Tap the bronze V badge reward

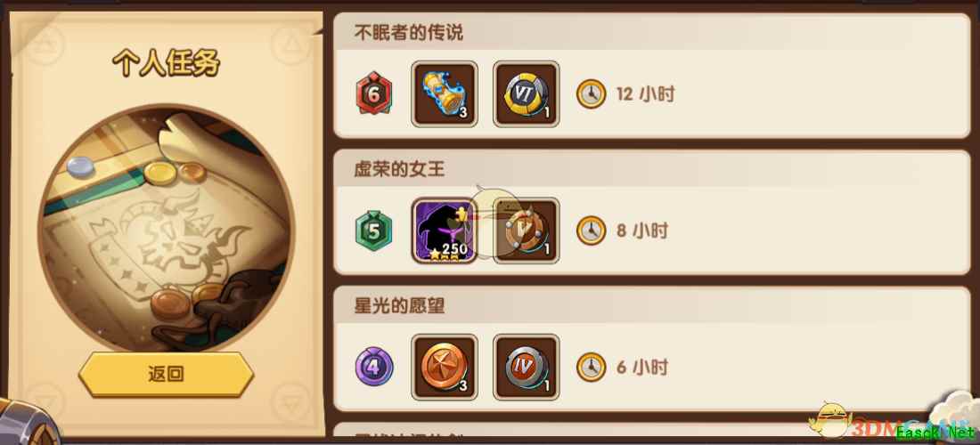[527, 231]
